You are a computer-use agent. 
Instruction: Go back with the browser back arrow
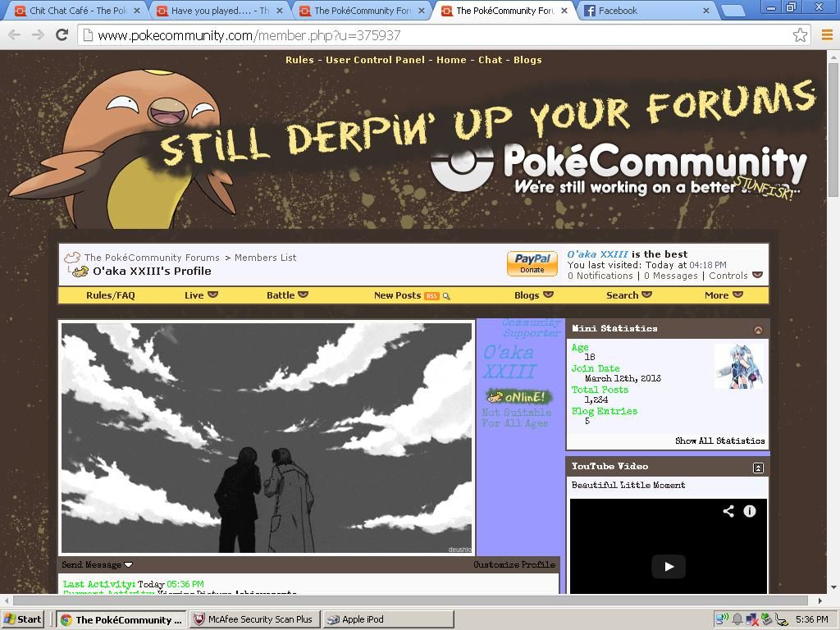tap(15, 35)
